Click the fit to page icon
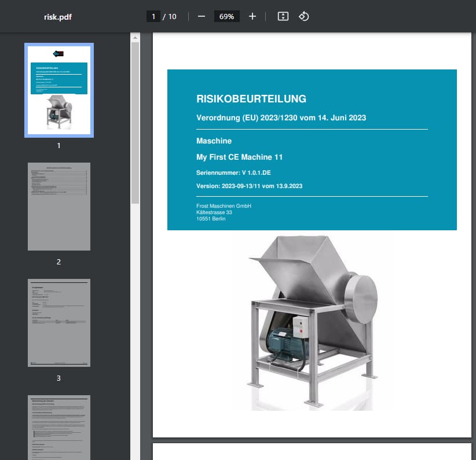Viewport: 476px width, 460px height. click(283, 16)
